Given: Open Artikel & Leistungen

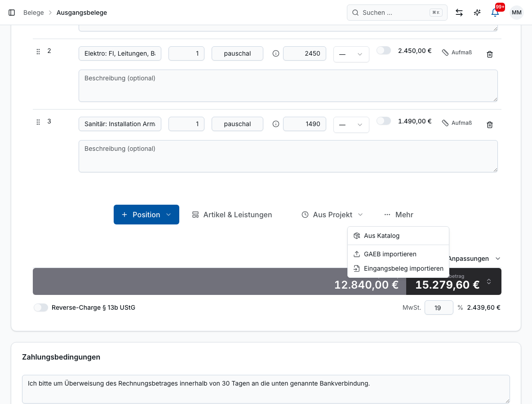Looking at the screenshot, I should point(232,215).
